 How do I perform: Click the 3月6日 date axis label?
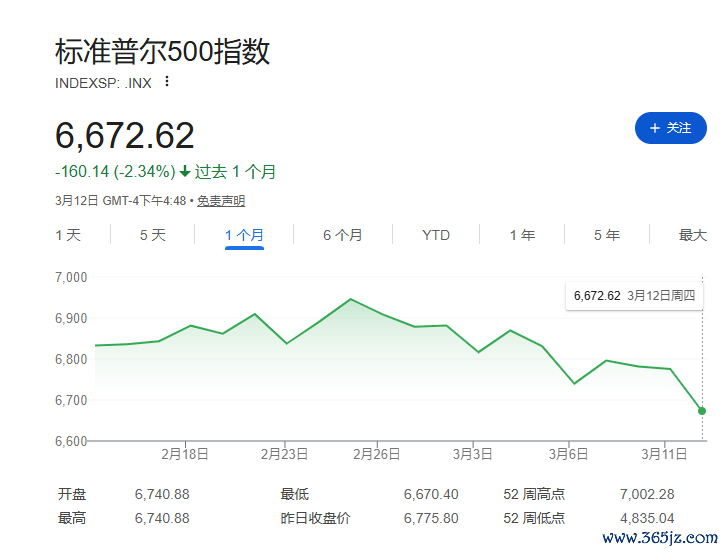pyautogui.click(x=568, y=454)
